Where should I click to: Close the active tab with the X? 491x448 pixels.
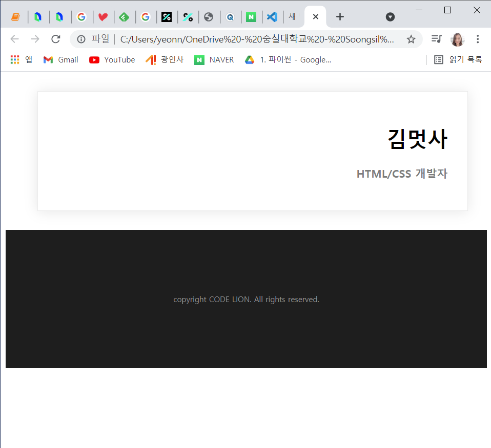click(x=316, y=17)
